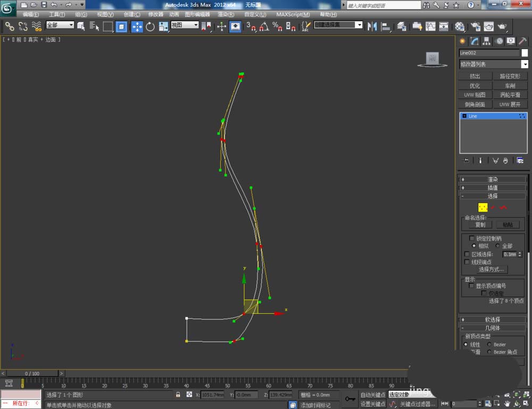This screenshot has width=532, height=409.
Task: Apply the 车削 modifier button
Action: pyautogui.click(x=510, y=86)
